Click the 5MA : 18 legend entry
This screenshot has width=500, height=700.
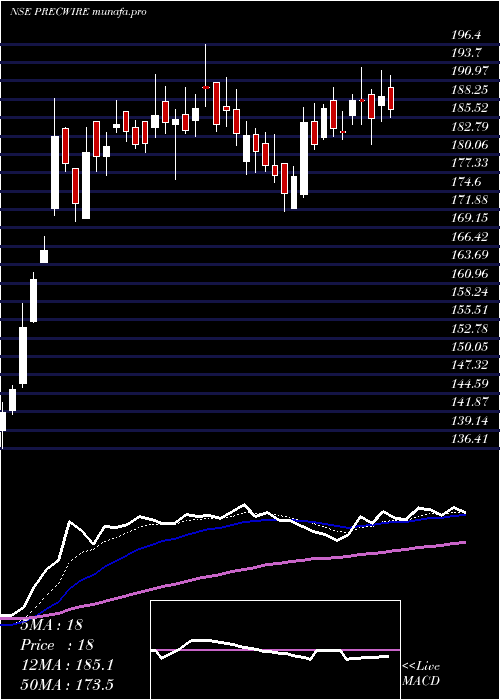[x=51, y=625]
